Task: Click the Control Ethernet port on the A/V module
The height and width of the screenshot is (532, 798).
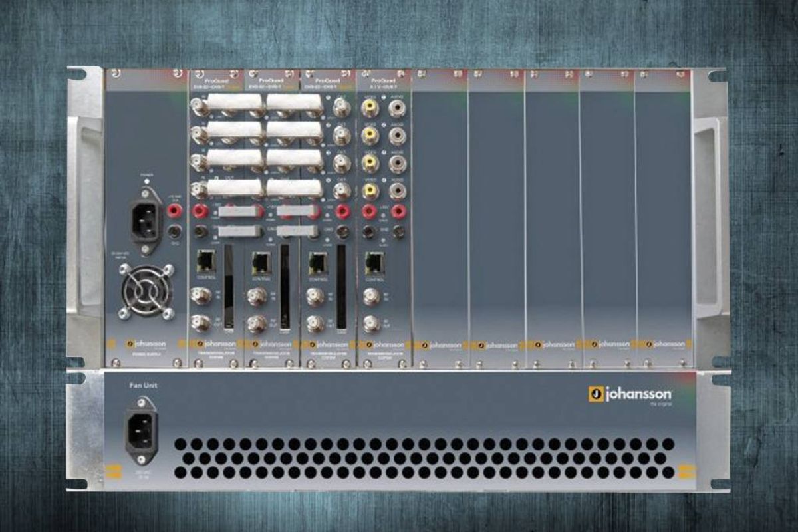Action: click(x=373, y=263)
